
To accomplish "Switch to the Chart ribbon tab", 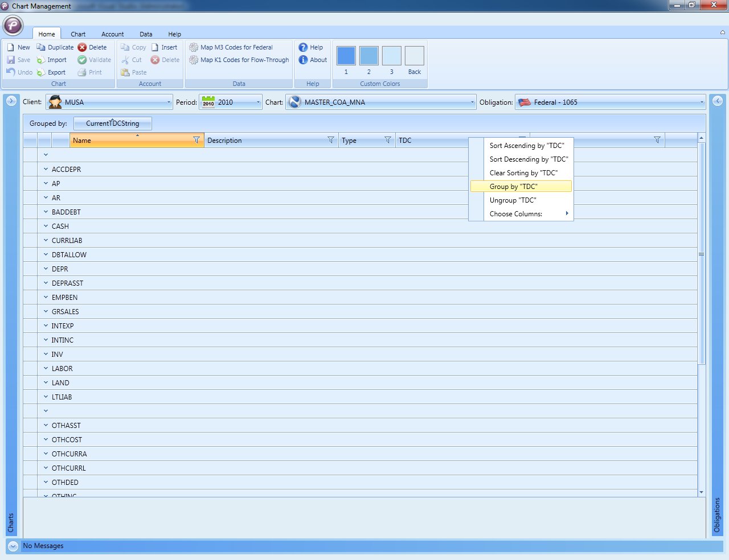I will click(x=78, y=34).
